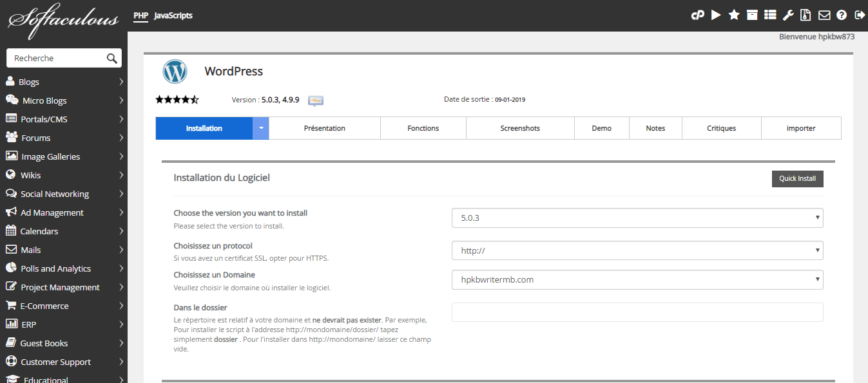Open the star ratings icon
The height and width of the screenshot is (383, 868).
pyautogui.click(x=734, y=15)
